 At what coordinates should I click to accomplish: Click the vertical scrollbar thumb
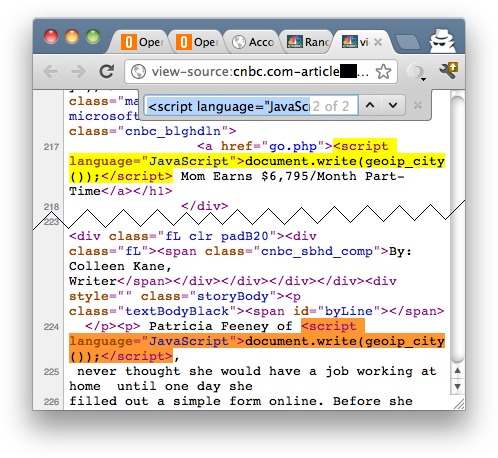click(x=457, y=229)
